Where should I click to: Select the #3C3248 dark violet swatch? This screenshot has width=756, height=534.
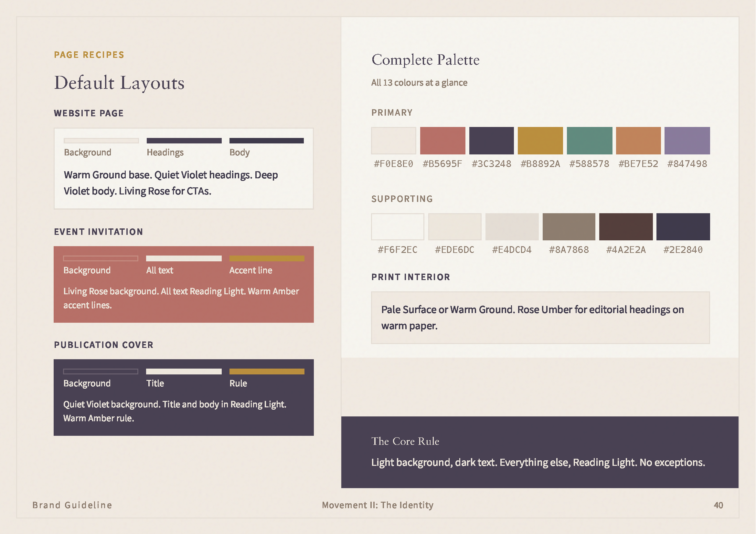point(492,141)
